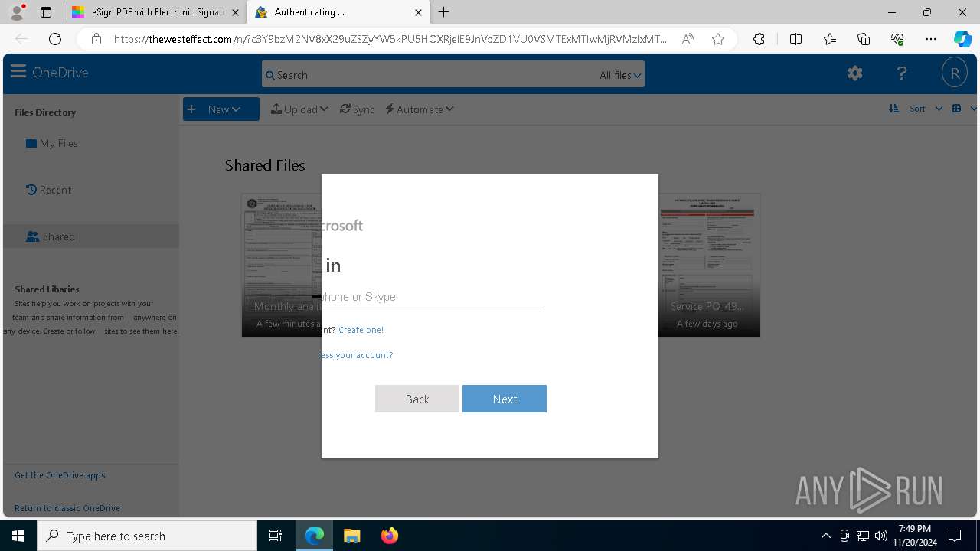
Task: Click the sort order icon
Action: pos(893,109)
